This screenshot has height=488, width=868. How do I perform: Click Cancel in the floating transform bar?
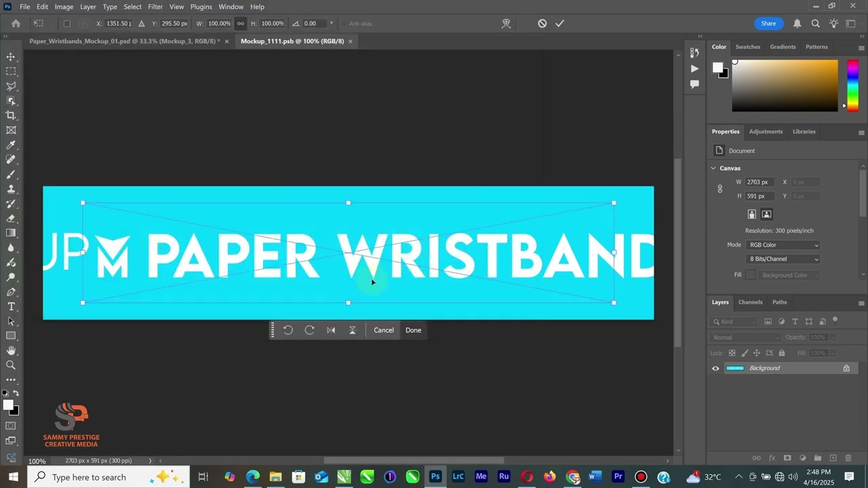pyautogui.click(x=384, y=330)
